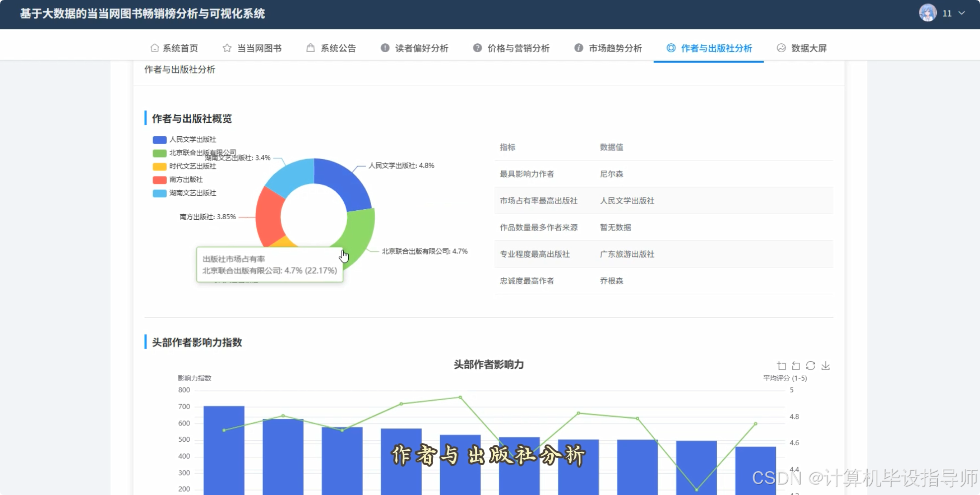The width and height of the screenshot is (980, 495).
Task: Switch to the 数据大屏 tab
Action: pos(808,48)
